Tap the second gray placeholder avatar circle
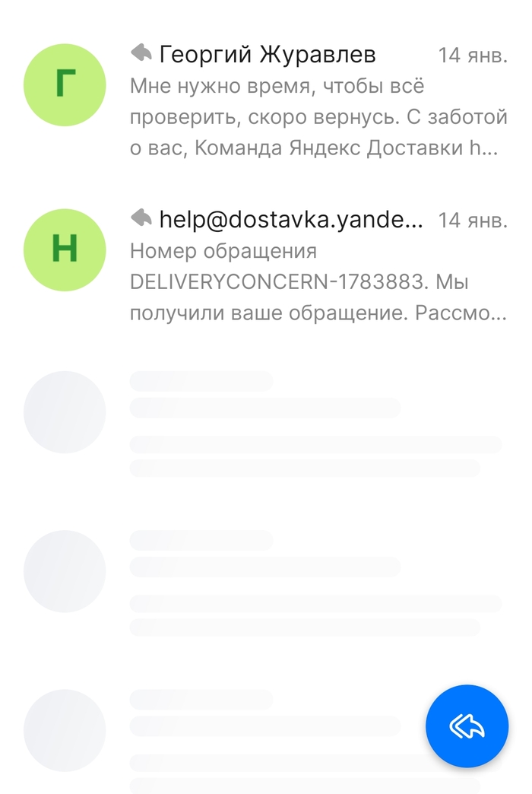The width and height of the screenshot is (532, 794). click(x=65, y=571)
